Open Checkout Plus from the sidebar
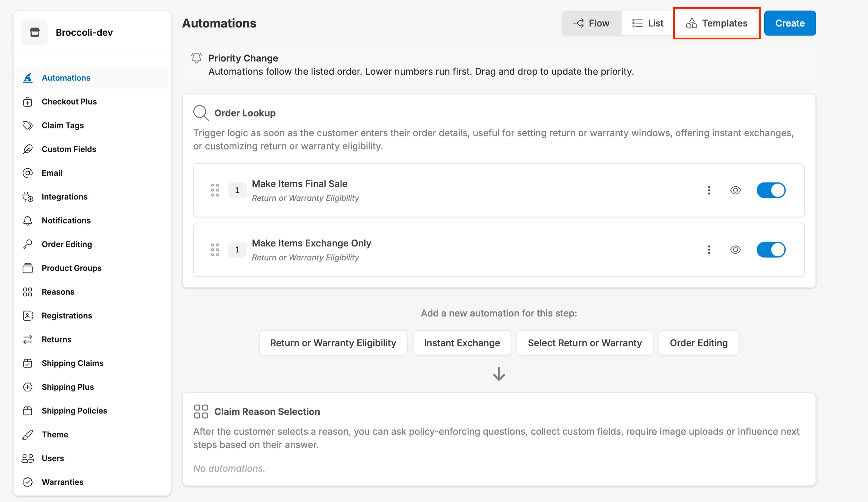868x502 pixels. (69, 102)
